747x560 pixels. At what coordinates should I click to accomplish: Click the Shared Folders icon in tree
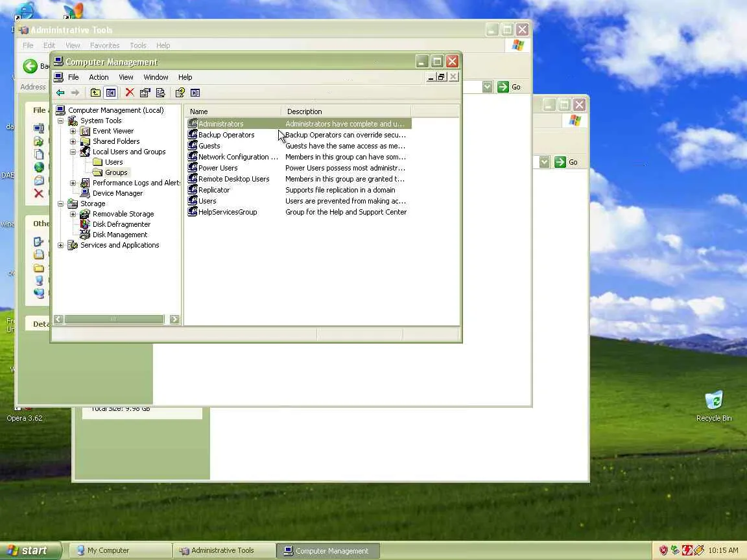click(86, 141)
